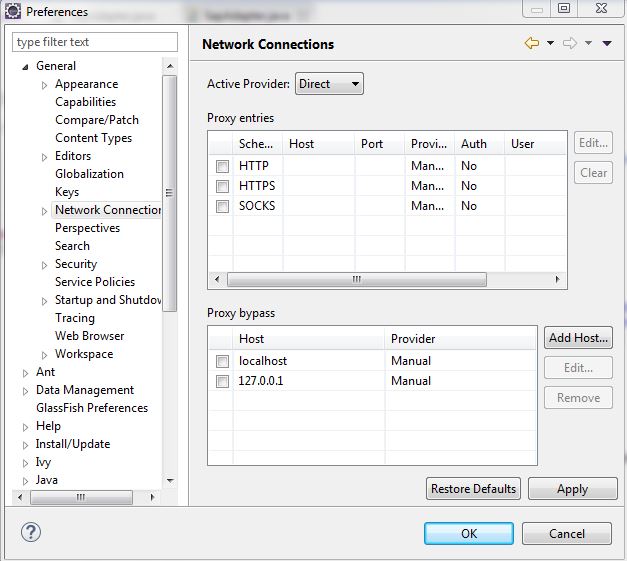Click proxy entries scroll right arrow
627x561 pixels.
[x=557, y=279]
